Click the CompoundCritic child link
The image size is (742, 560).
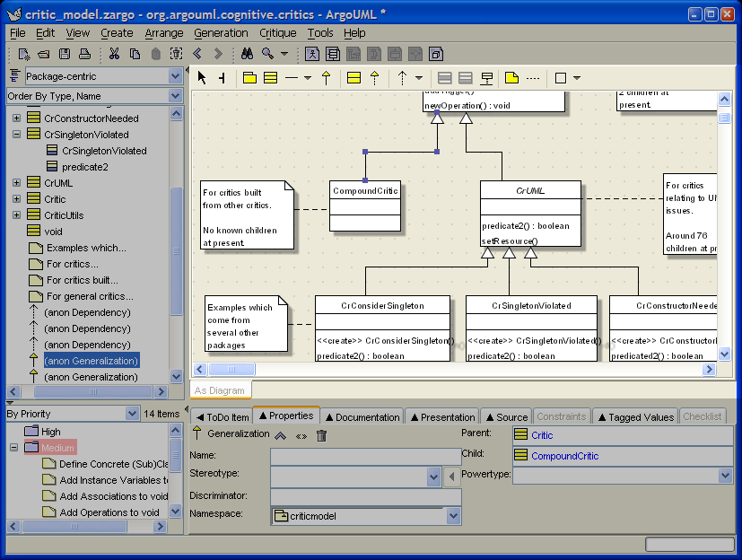click(563, 456)
